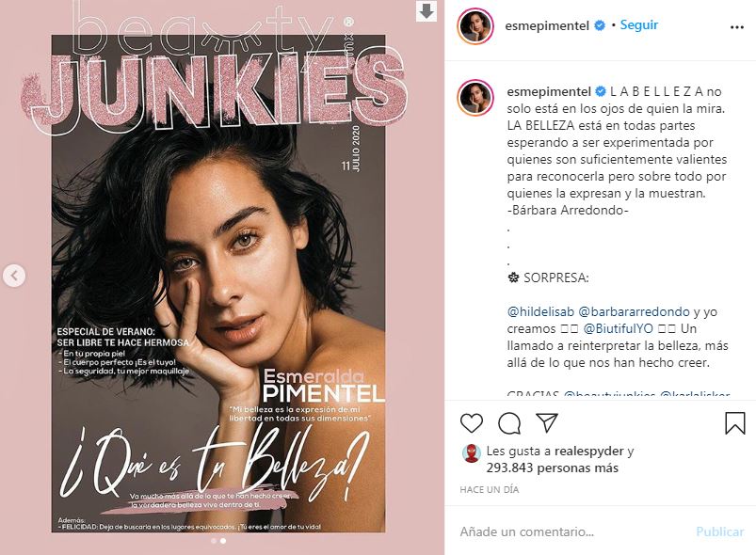Viewport: 756px width, 555px height.
Task: Like the post with the heart icon
Action: 471,423
